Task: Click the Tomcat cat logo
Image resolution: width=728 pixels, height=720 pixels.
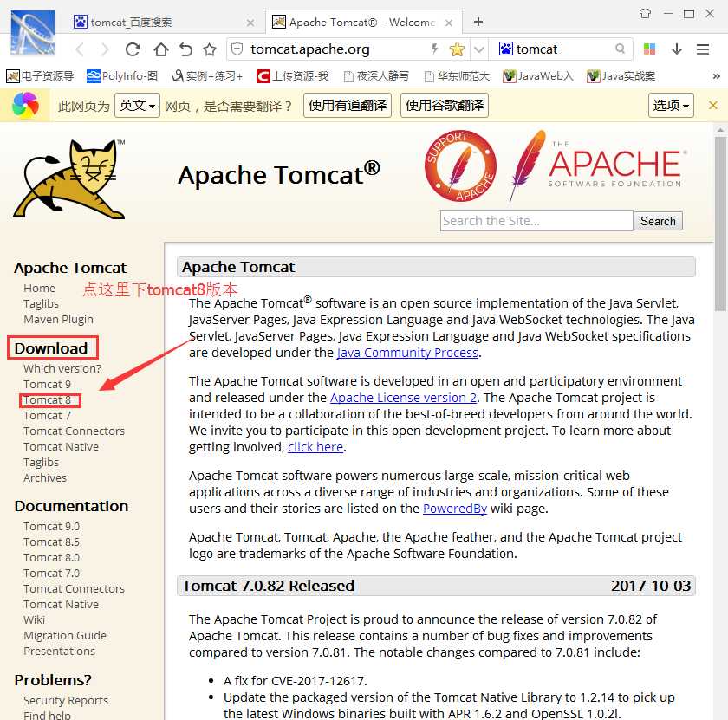Action: pos(69,178)
